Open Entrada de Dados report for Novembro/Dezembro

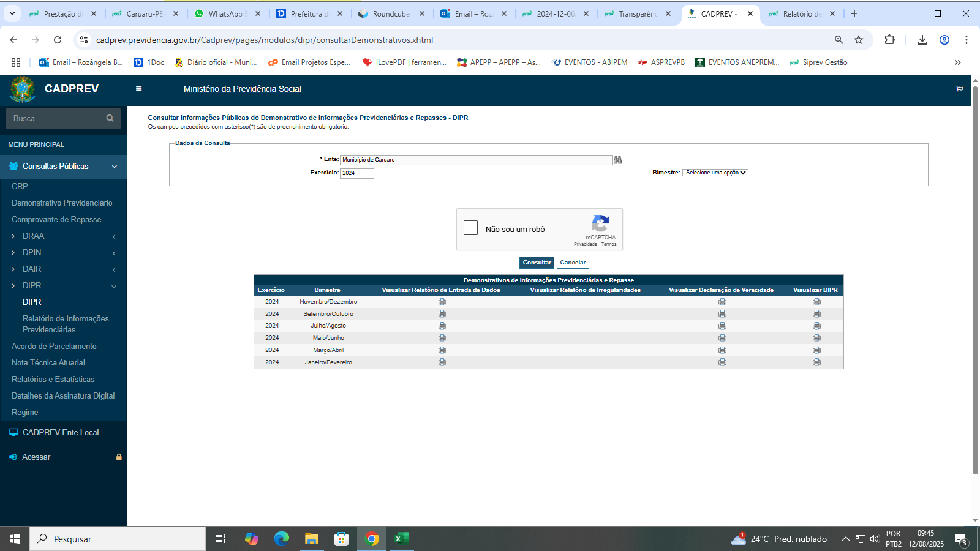point(442,302)
